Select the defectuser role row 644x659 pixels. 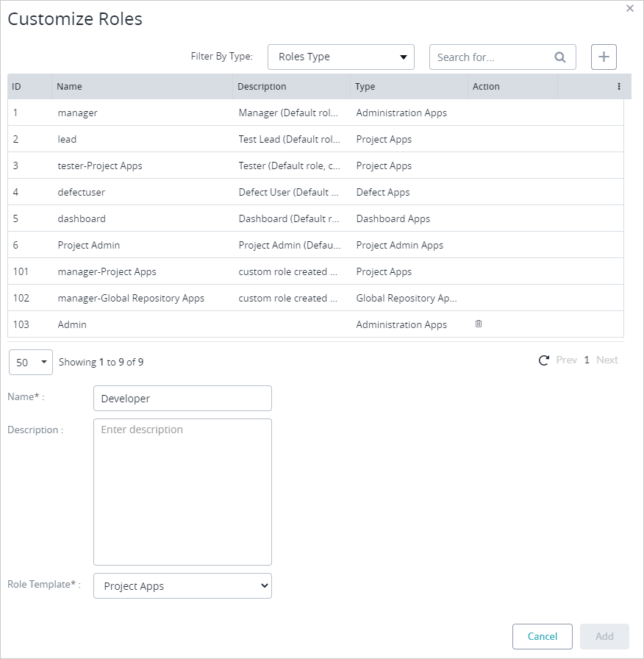[x=221, y=192]
